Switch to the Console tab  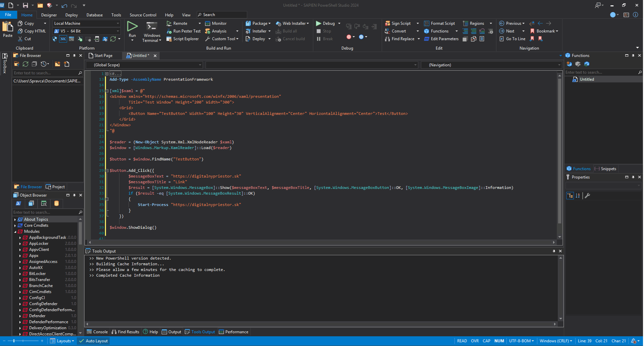97,332
